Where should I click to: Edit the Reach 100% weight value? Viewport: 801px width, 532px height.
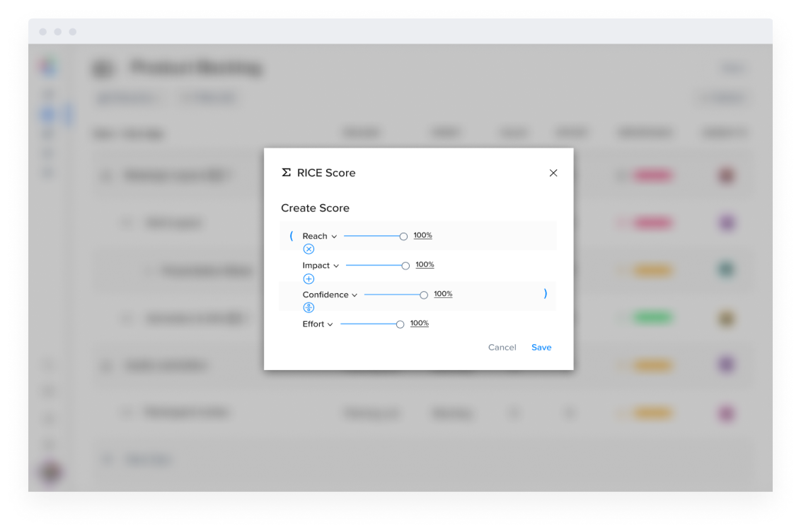(423, 235)
